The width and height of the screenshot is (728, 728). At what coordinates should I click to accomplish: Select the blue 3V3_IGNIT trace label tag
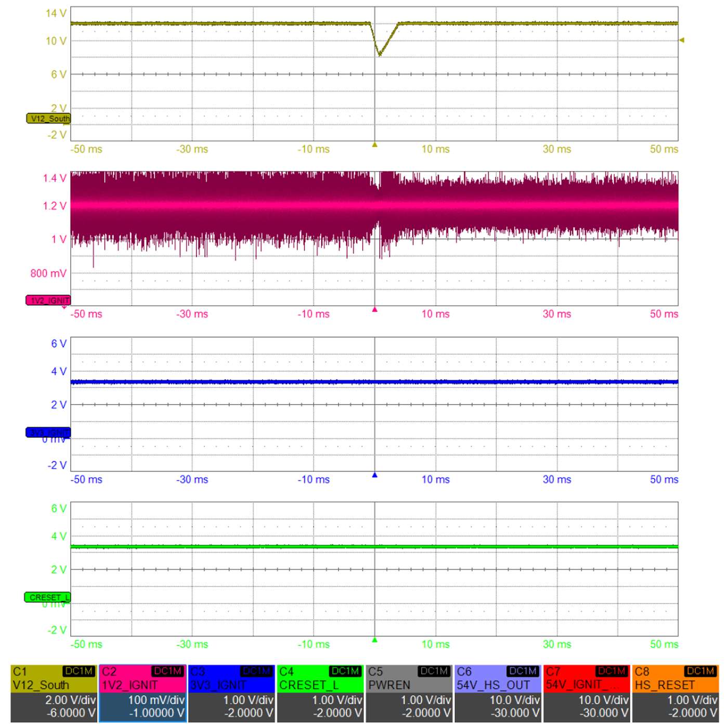(x=48, y=433)
